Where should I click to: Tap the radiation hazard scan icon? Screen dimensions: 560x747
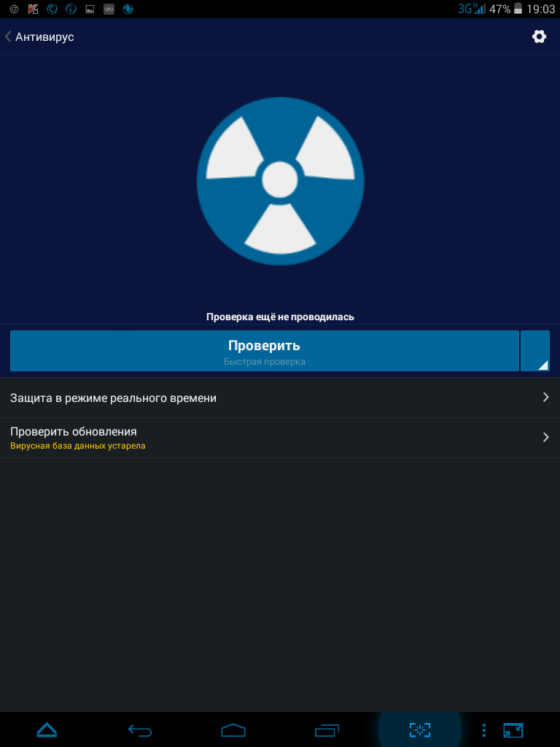tap(280, 181)
